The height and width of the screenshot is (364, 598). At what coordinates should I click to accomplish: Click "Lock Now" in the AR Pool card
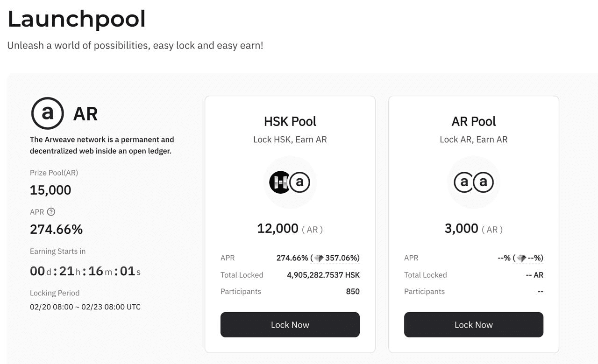[473, 324]
